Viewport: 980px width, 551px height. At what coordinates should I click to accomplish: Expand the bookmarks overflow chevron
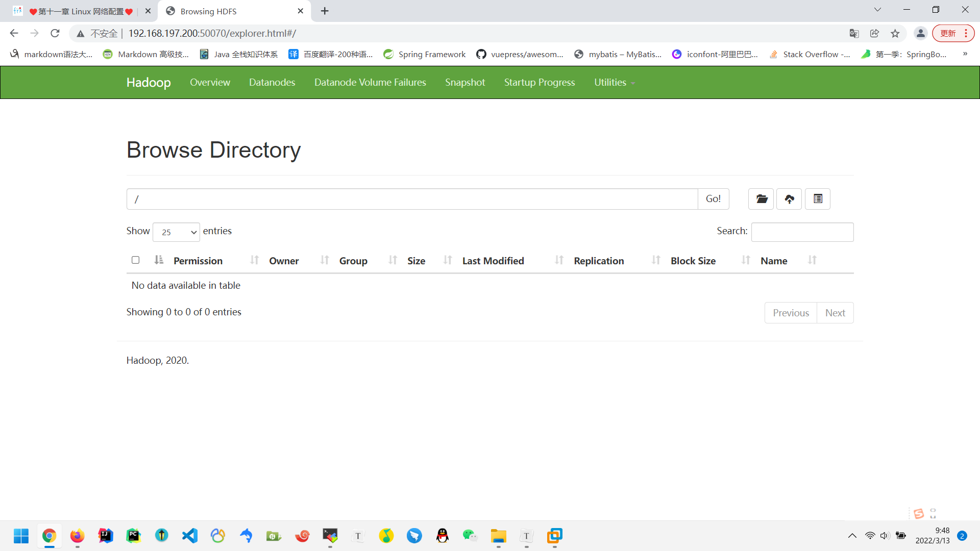[965, 54]
